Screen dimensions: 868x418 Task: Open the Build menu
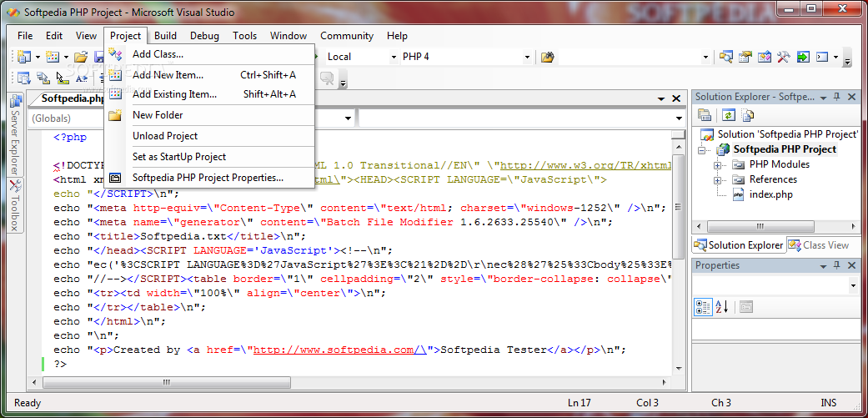click(165, 36)
